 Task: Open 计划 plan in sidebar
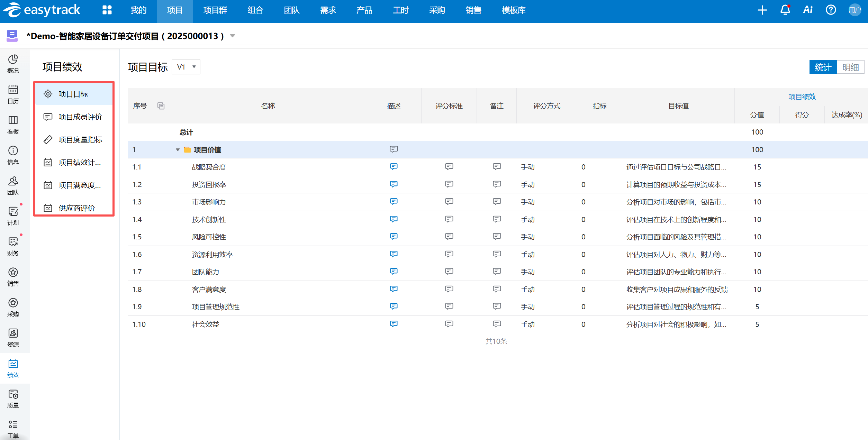pyautogui.click(x=13, y=216)
